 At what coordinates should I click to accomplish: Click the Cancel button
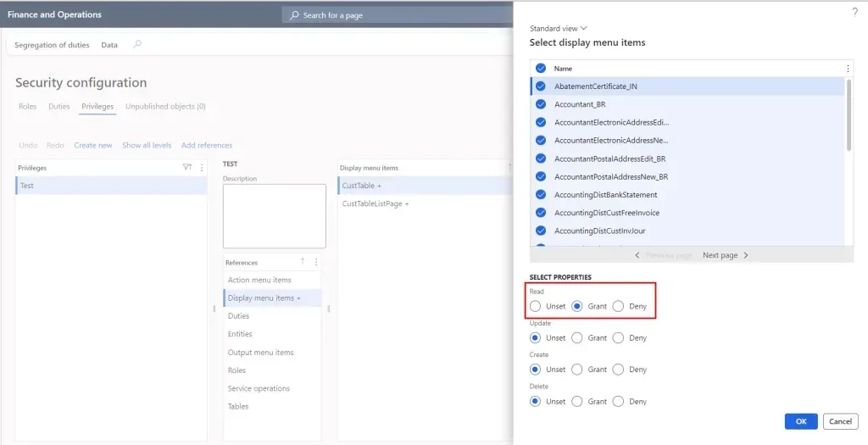click(x=840, y=421)
